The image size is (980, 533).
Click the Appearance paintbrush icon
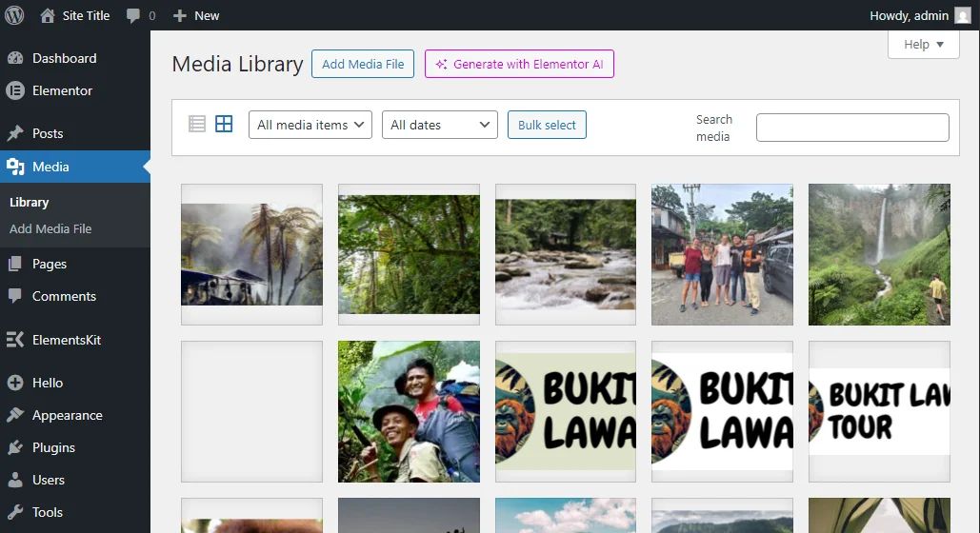(15, 415)
